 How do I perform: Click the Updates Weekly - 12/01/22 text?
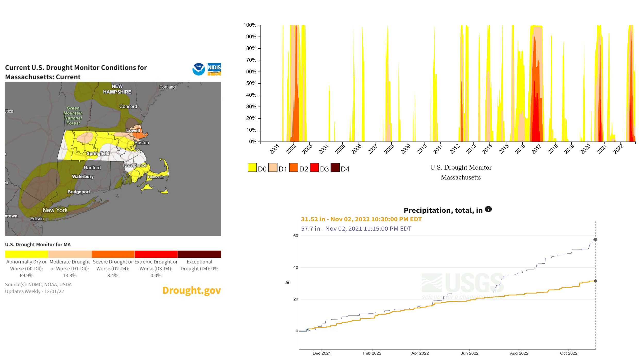tap(35, 291)
